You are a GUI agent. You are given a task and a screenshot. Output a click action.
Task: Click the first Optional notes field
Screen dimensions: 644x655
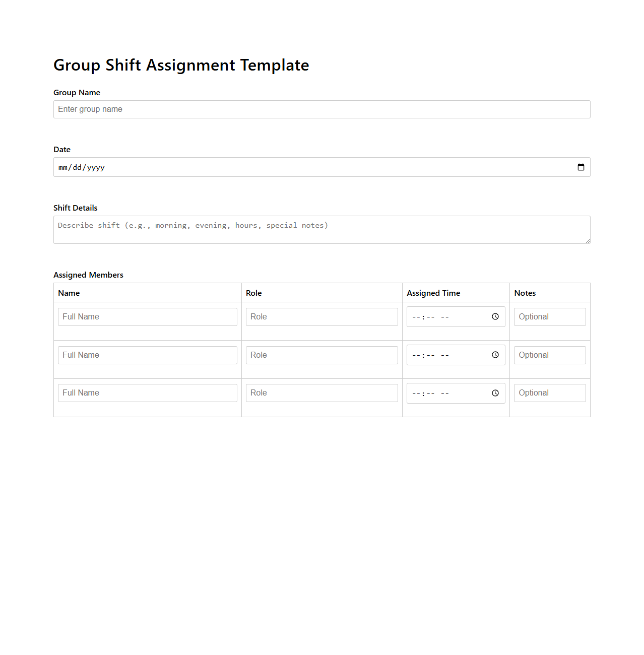pos(549,316)
